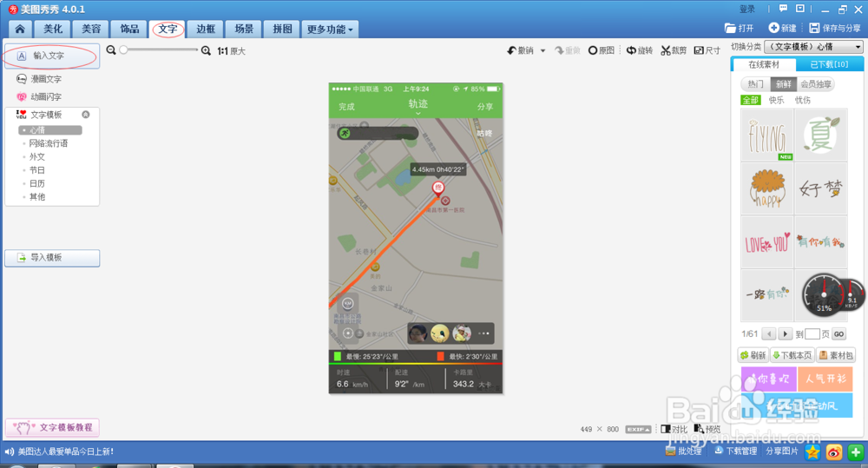Image resolution: width=868 pixels, height=468 pixels.
Task: Click the 打开 file button
Action: click(740, 29)
